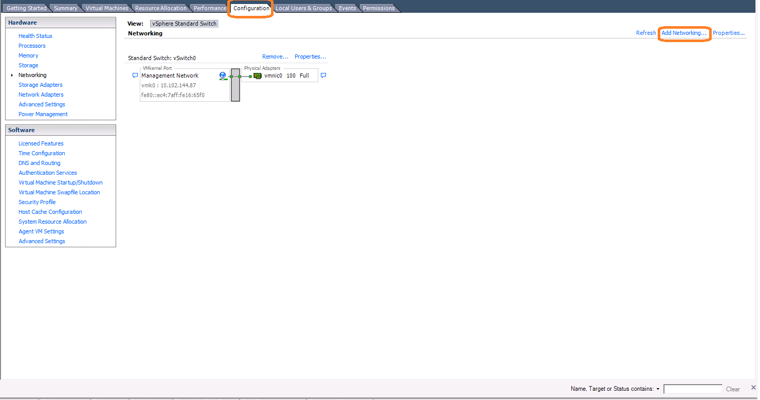Open Local Users & Groups tab
This screenshot has width=760, height=400.
coord(303,8)
